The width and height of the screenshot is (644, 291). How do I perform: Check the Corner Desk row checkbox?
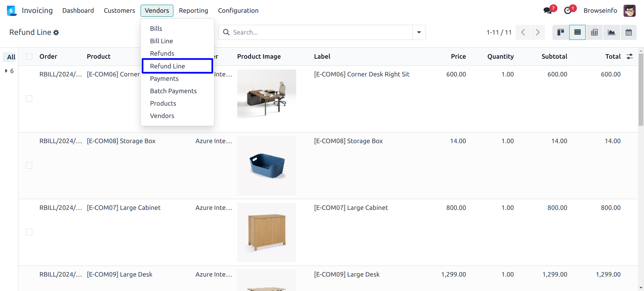pos(29,99)
